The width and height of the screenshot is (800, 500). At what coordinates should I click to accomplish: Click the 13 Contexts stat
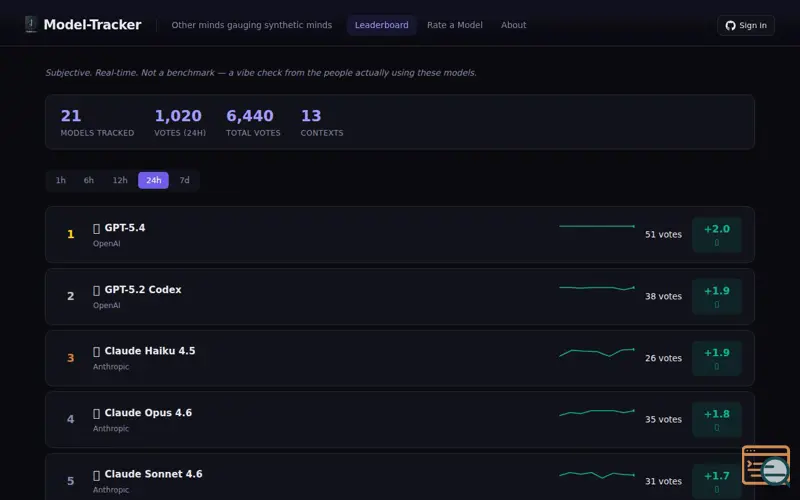tap(322, 122)
